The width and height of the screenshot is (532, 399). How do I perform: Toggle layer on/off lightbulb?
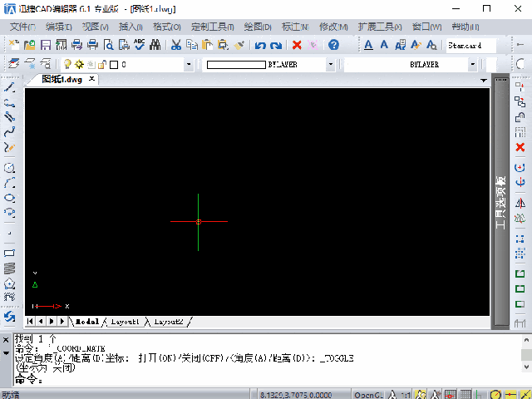tap(67, 64)
